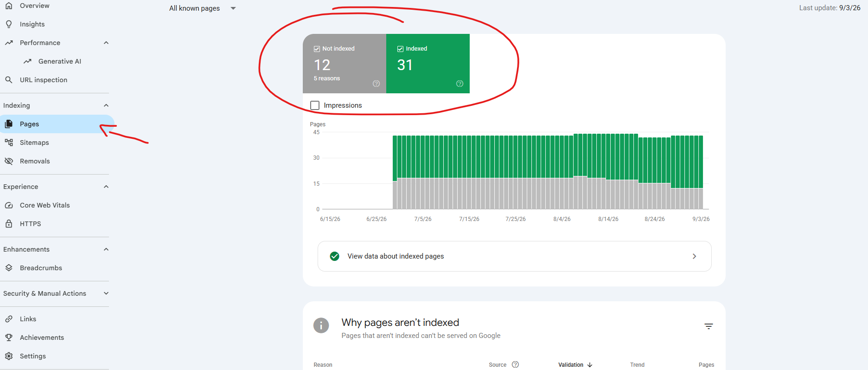Click the Trend column header
Screen dimensions: 868x370
tap(637, 365)
